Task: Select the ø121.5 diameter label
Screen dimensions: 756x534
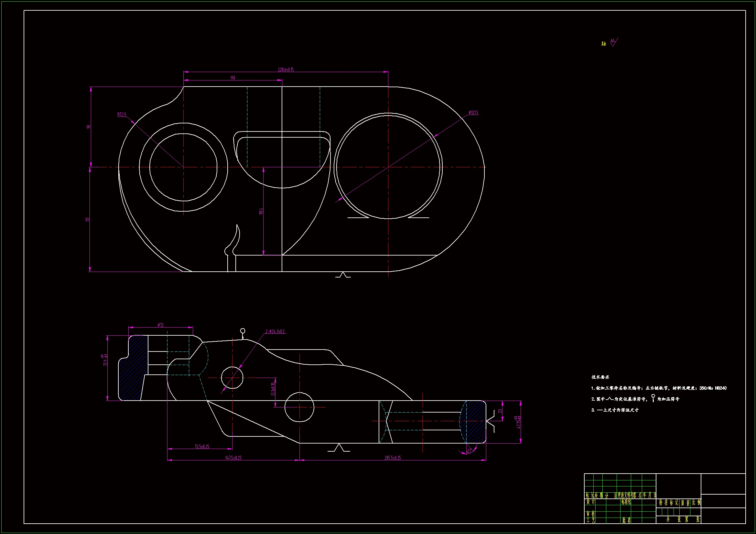Action: (x=473, y=112)
